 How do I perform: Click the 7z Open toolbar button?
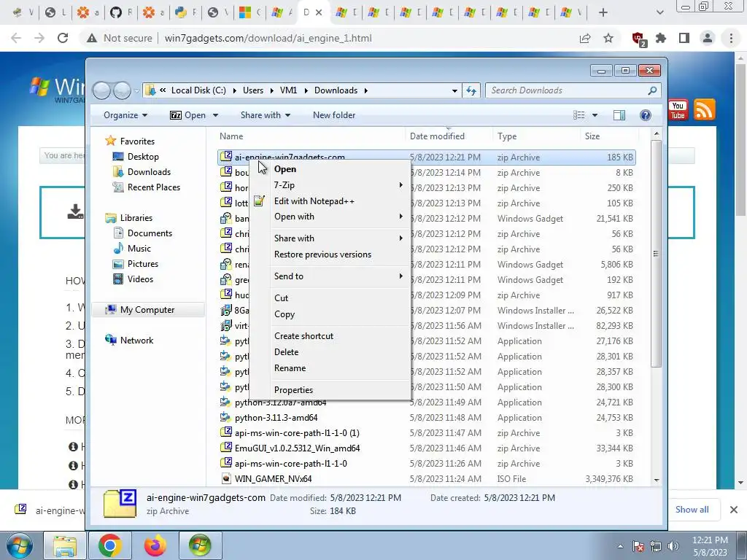click(188, 115)
